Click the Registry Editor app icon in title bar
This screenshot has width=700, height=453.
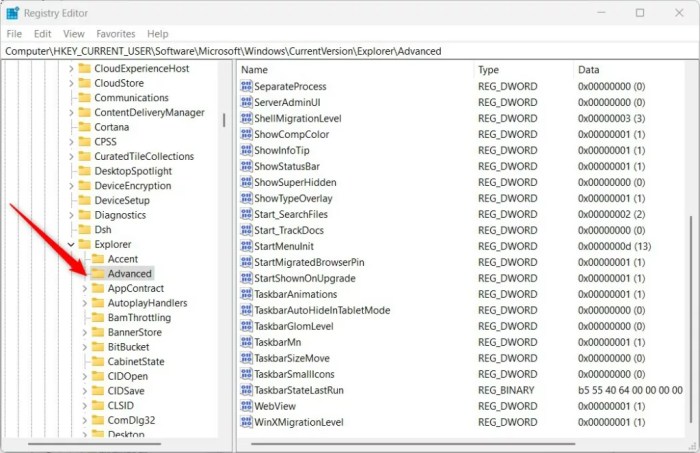tap(12, 13)
